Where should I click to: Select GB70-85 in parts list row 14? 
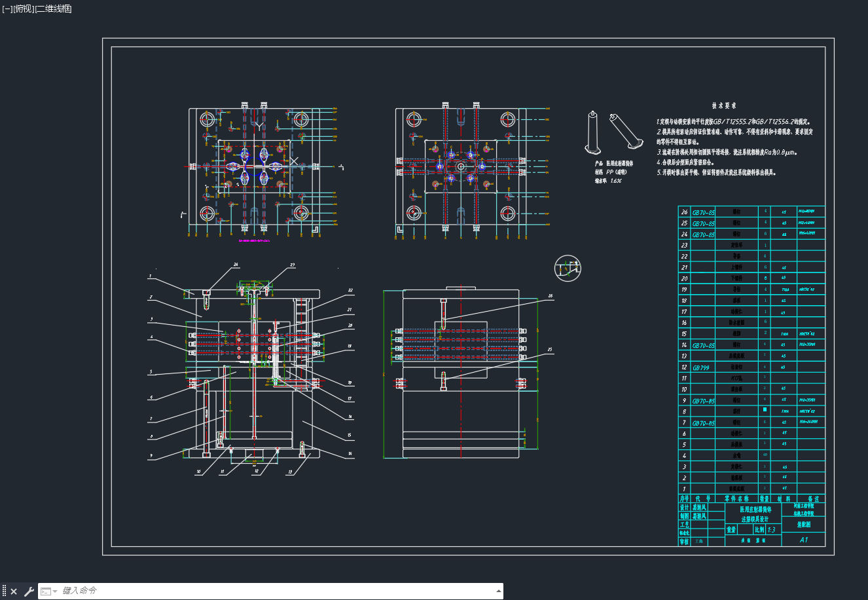pyautogui.click(x=704, y=345)
